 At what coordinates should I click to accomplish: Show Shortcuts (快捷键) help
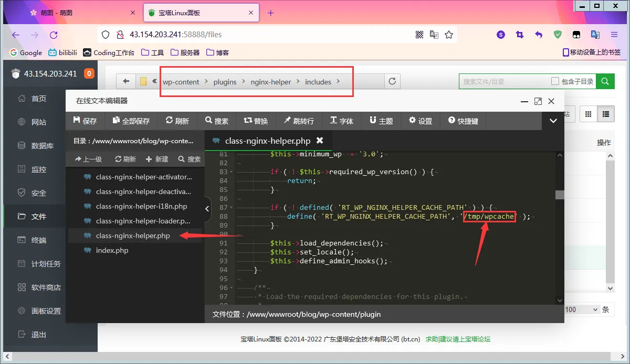(463, 121)
